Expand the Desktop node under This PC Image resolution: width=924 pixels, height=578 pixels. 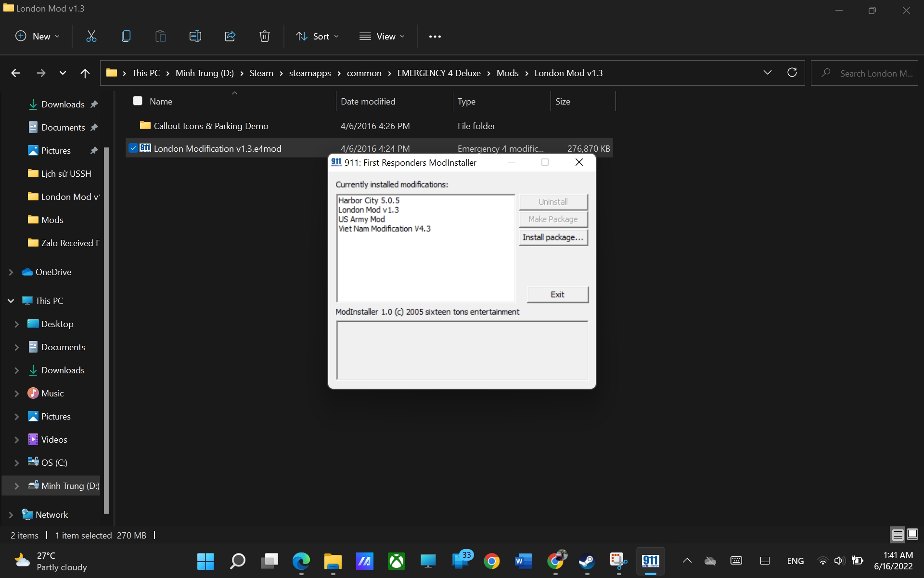[x=17, y=324]
